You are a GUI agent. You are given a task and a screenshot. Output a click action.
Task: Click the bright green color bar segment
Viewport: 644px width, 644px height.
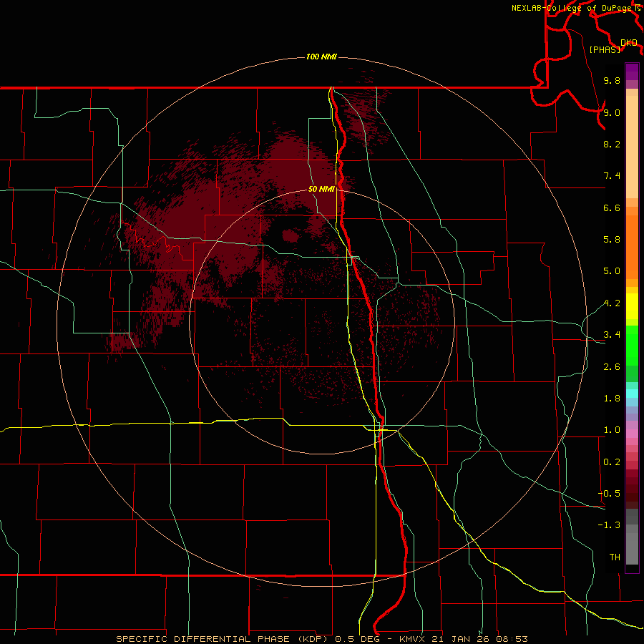point(632,345)
